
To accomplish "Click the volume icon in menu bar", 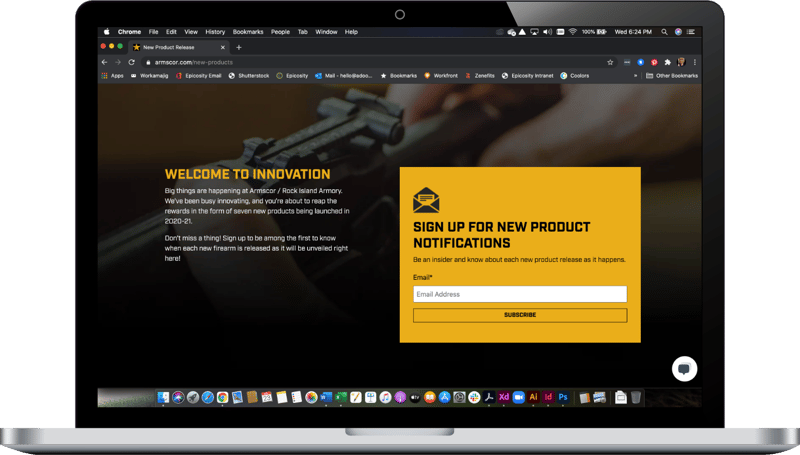I will [547, 32].
